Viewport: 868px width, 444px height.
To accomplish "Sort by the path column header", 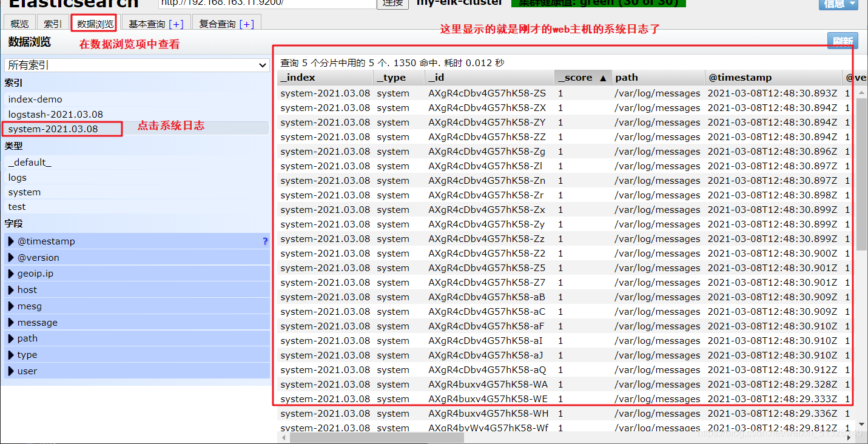I will point(658,78).
